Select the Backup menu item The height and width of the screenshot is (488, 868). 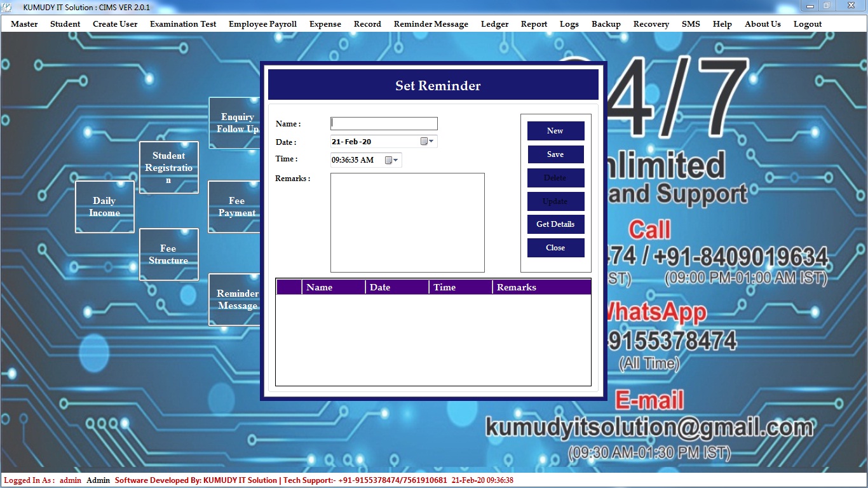coord(606,24)
